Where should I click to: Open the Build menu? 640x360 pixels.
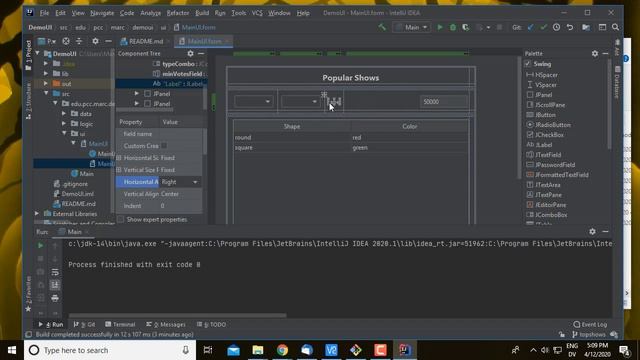(x=202, y=13)
